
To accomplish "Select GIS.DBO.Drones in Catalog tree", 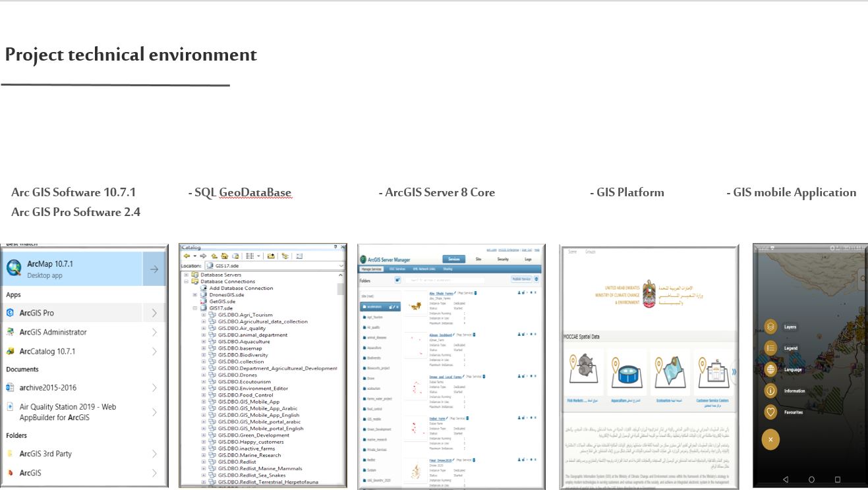I will click(238, 375).
